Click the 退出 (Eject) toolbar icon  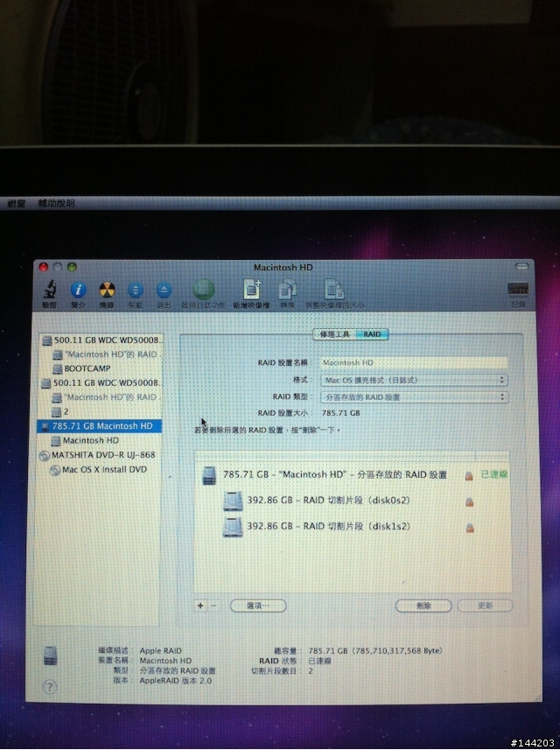[164, 290]
